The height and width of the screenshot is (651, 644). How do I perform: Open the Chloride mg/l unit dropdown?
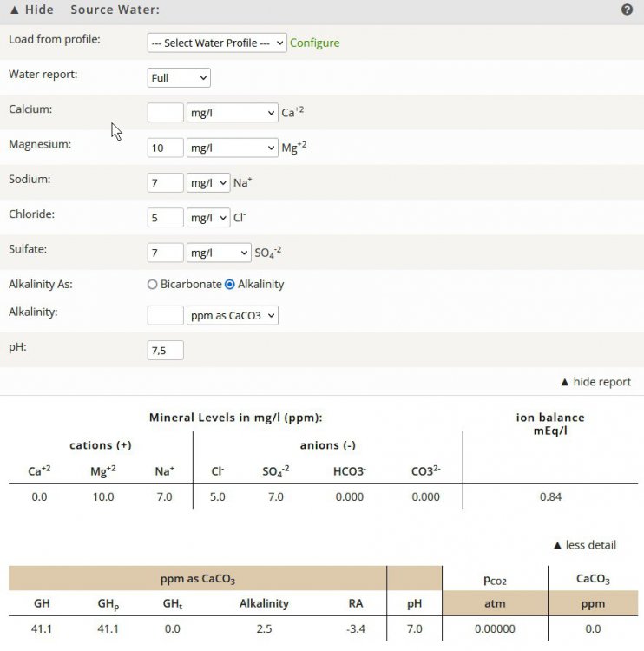coord(208,218)
